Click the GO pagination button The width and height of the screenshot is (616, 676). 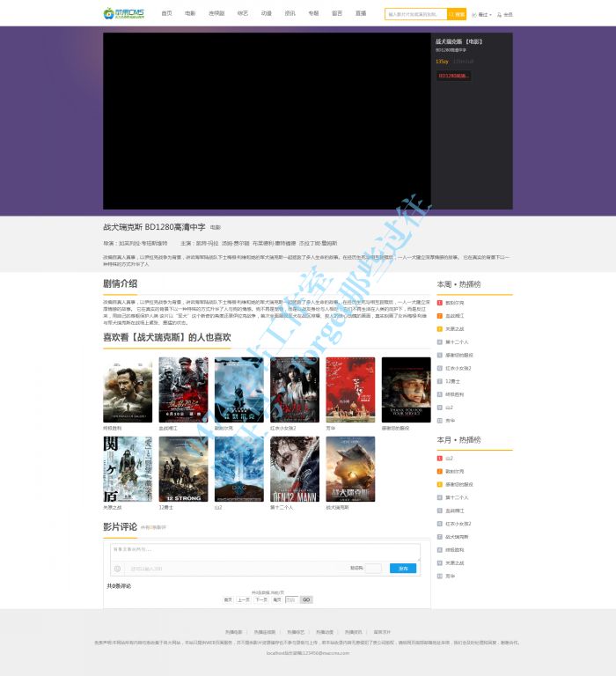click(306, 599)
